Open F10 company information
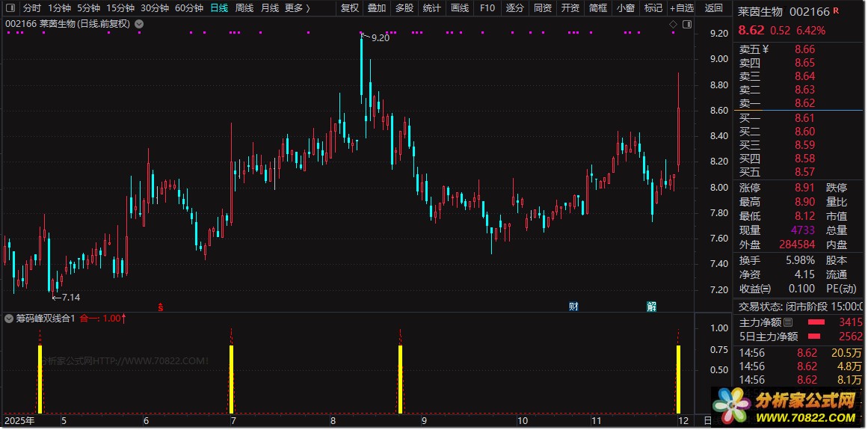 pyautogui.click(x=487, y=8)
